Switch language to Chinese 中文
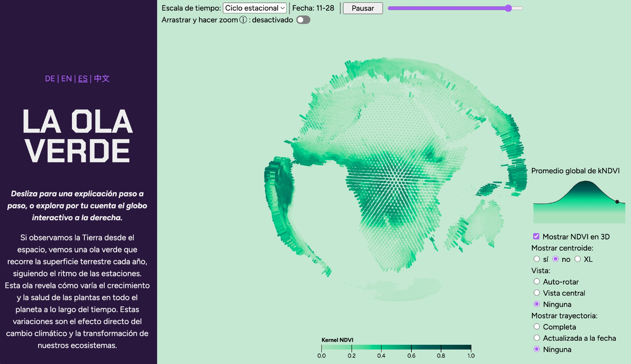Image resolution: width=631 pixels, height=364 pixels. tap(102, 79)
